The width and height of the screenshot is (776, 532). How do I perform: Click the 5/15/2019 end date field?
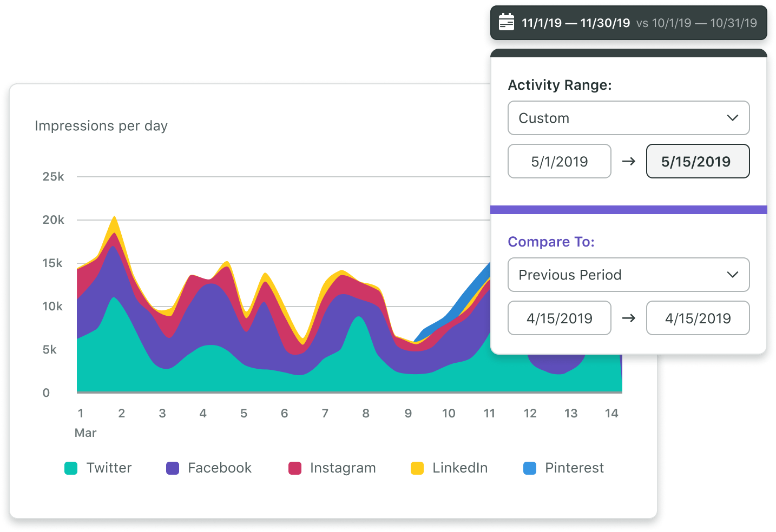pyautogui.click(x=697, y=161)
